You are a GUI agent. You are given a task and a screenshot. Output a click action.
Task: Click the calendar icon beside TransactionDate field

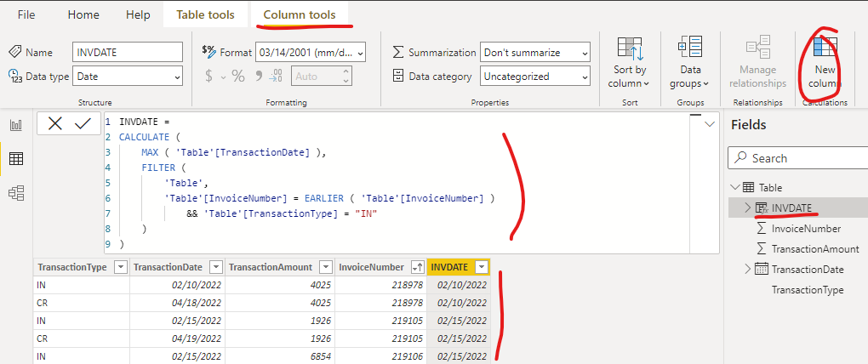(762, 270)
